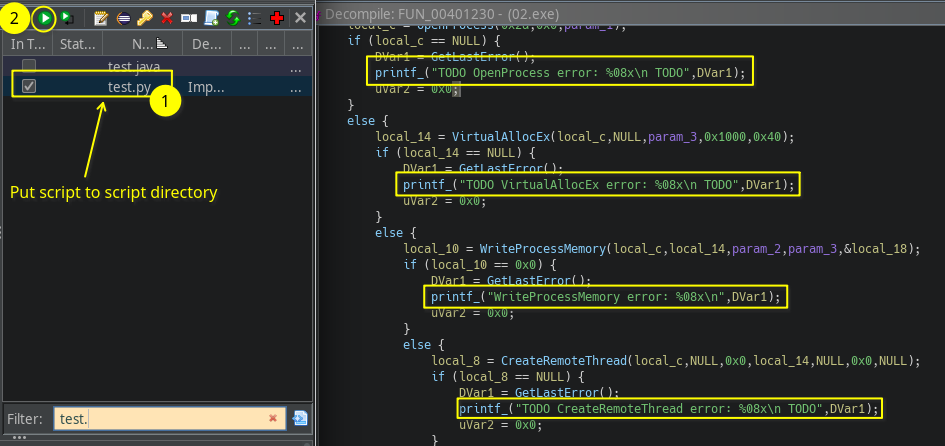This screenshot has width=945, height=446.
Task: Delete script using the red X icon
Action: click(x=167, y=19)
